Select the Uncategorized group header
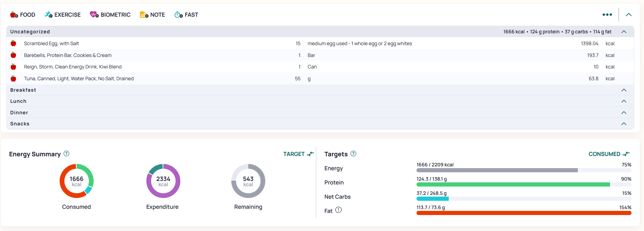This screenshot has width=644, height=231. [x=320, y=32]
